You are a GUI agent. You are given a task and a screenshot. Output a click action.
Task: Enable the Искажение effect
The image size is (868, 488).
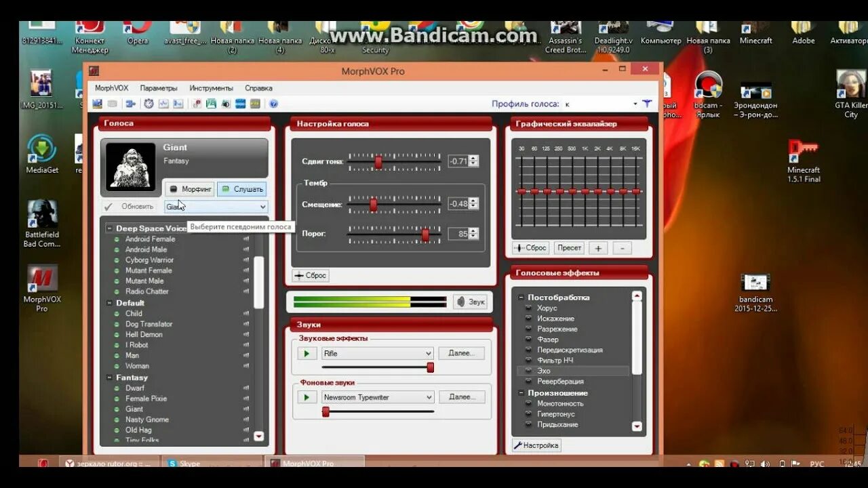(x=555, y=319)
